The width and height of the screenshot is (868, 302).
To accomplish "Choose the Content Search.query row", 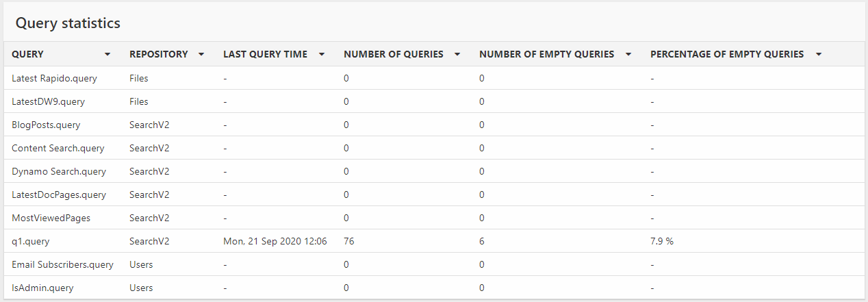I will click(x=58, y=148).
